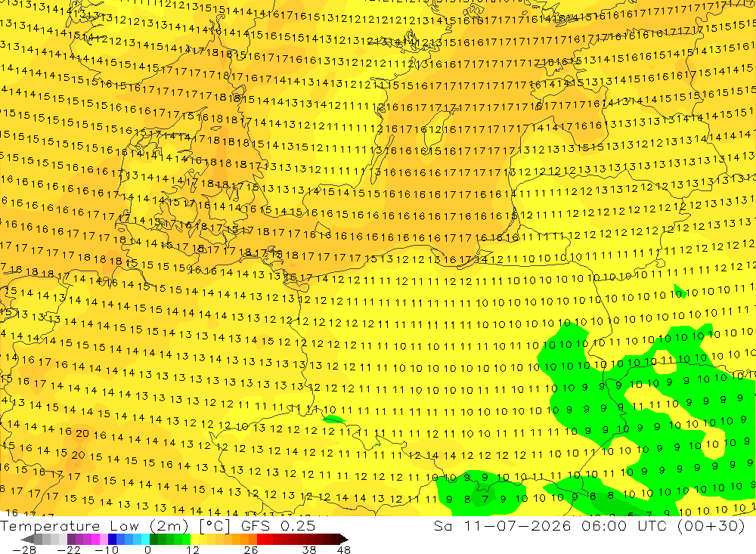Click the dark blue swatch above the -10 label
Viewport: 756px width, 554px height.
[113, 539]
